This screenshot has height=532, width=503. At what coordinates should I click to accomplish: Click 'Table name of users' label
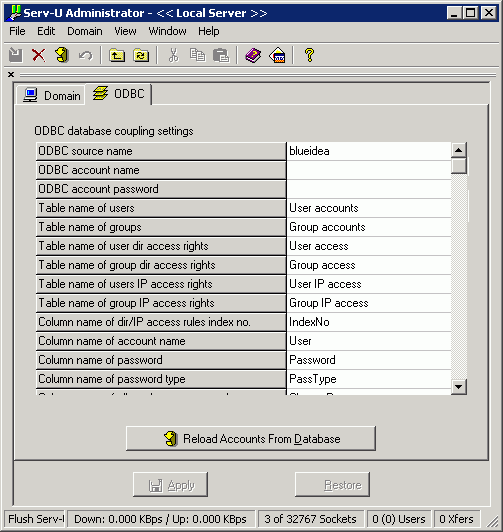[161, 208]
